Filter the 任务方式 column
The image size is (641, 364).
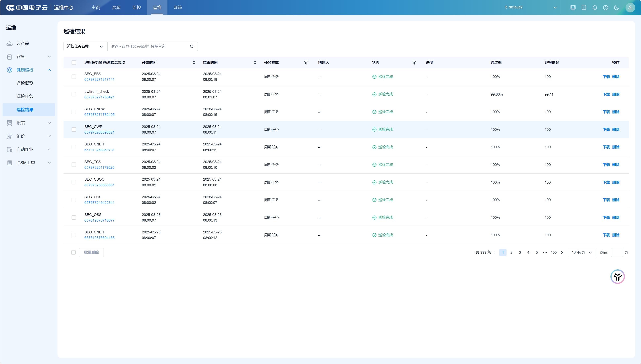coord(306,62)
